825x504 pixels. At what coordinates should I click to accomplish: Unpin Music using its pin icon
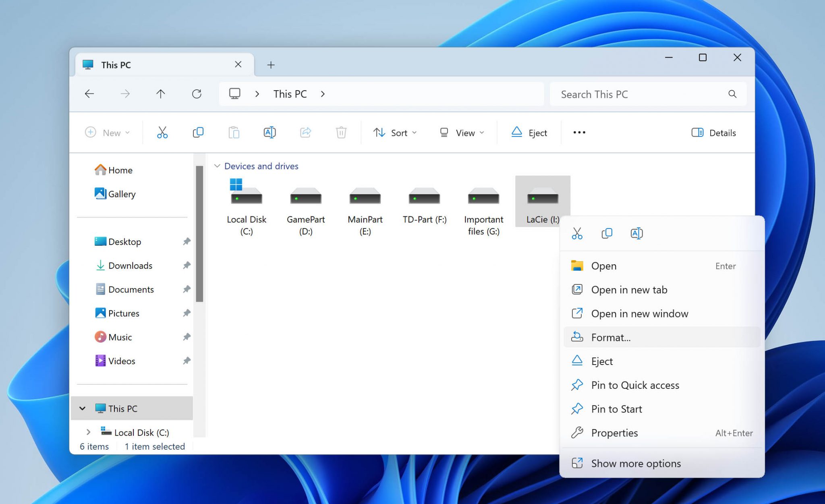(x=187, y=337)
